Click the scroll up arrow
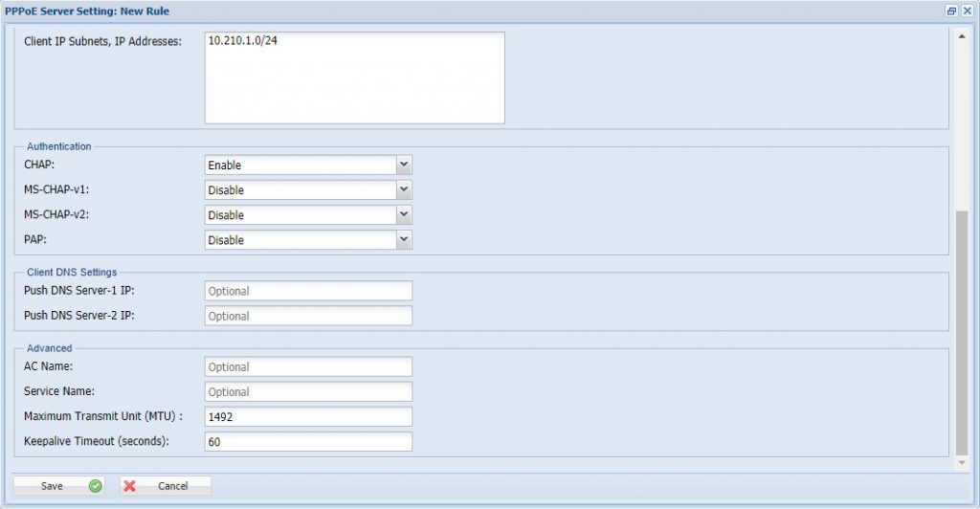The height and width of the screenshot is (509, 980). (962, 36)
